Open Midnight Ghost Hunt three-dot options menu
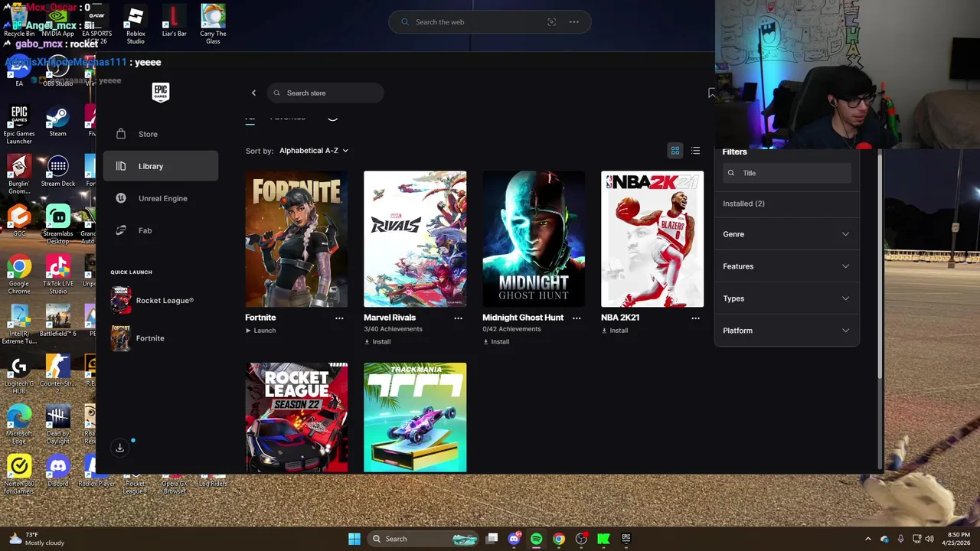The width and height of the screenshot is (980, 551). 577,318
